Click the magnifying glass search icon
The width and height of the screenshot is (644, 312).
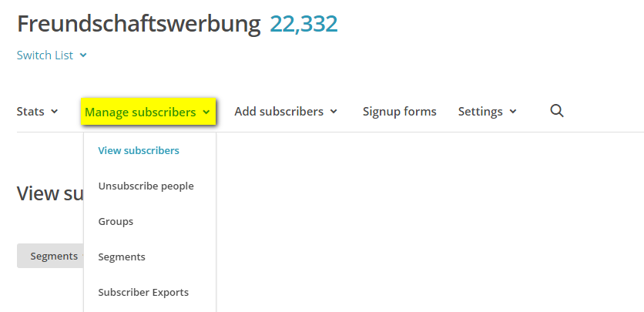(x=557, y=111)
